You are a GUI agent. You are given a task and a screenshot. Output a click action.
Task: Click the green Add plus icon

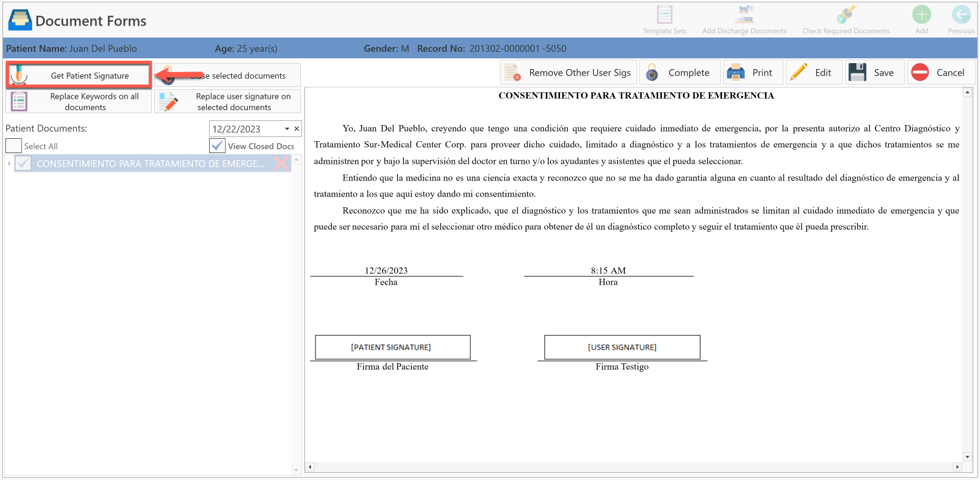click(x=922, y=14)
